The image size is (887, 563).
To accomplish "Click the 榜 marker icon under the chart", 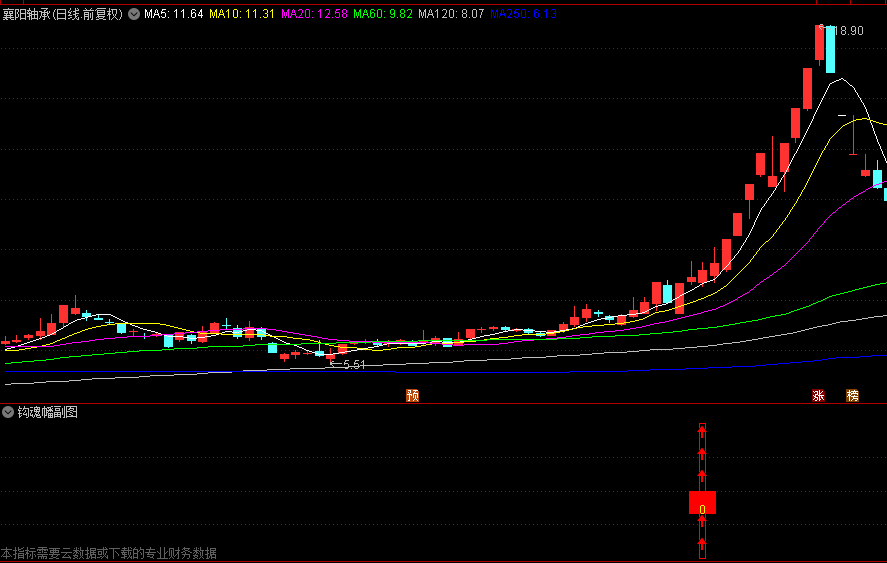I will (852, 396).
